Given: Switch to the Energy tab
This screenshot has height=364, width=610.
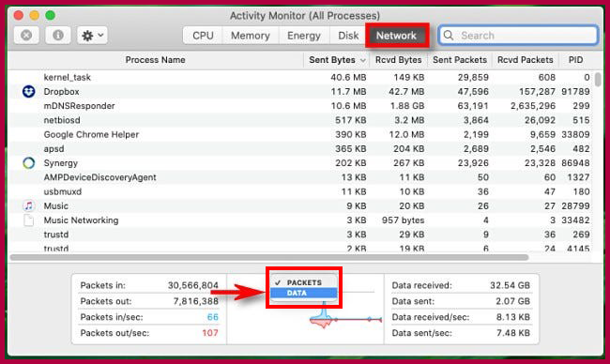Looking at the screenshot, I should click(x=304, y=36).
